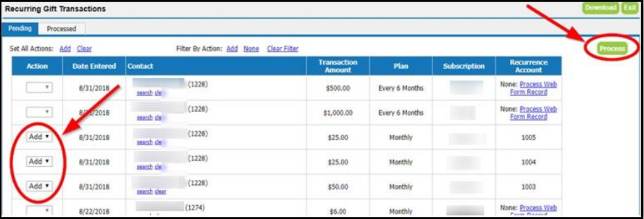Click Clear next to Set All Actions
The width and height of the screenshot is (644, 219).
click(x=84, y=48)
